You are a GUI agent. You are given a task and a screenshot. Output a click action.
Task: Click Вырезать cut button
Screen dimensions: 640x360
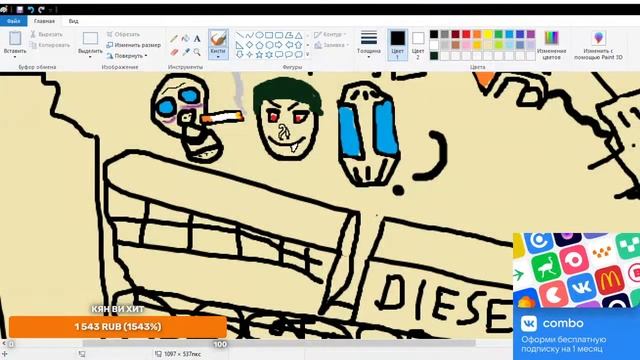coord(46,35)
